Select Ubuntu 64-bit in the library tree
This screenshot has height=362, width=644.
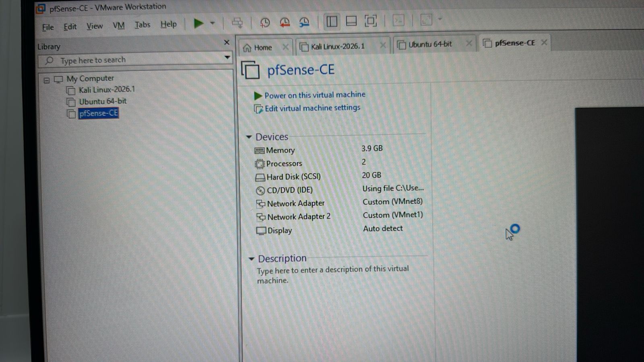coord(103,101)
